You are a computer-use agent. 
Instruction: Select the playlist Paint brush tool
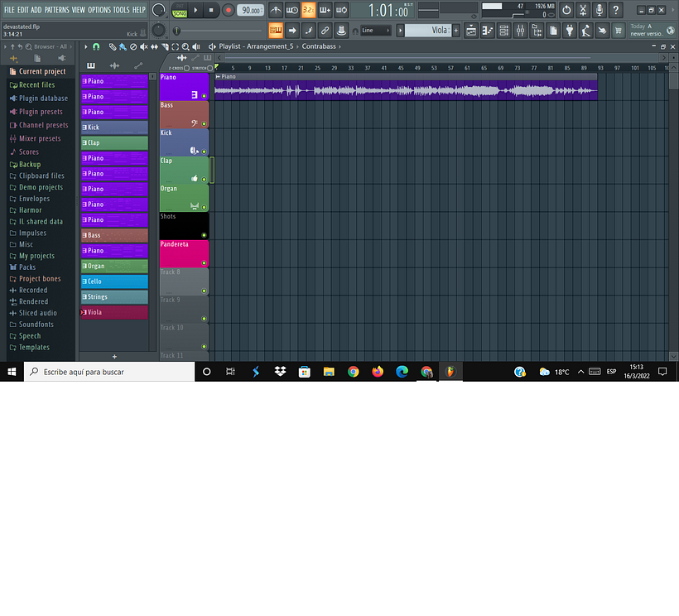click(x=123, y=46)
